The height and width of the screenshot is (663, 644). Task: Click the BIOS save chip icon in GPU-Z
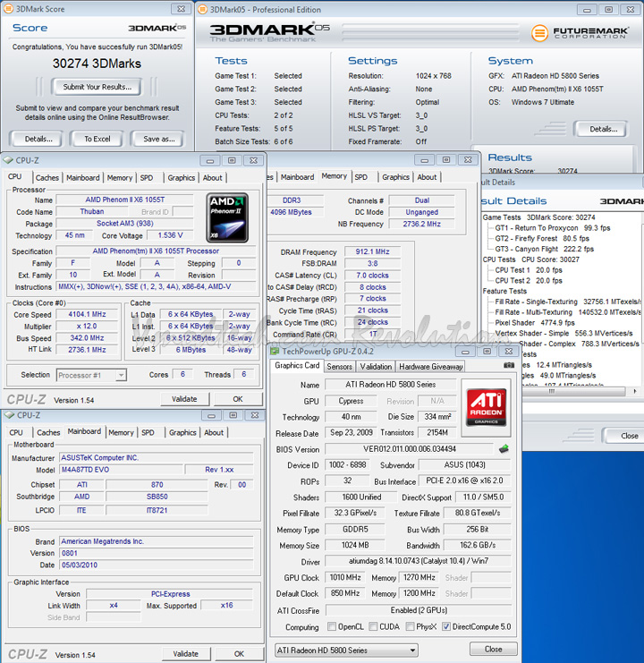(504, 449)
